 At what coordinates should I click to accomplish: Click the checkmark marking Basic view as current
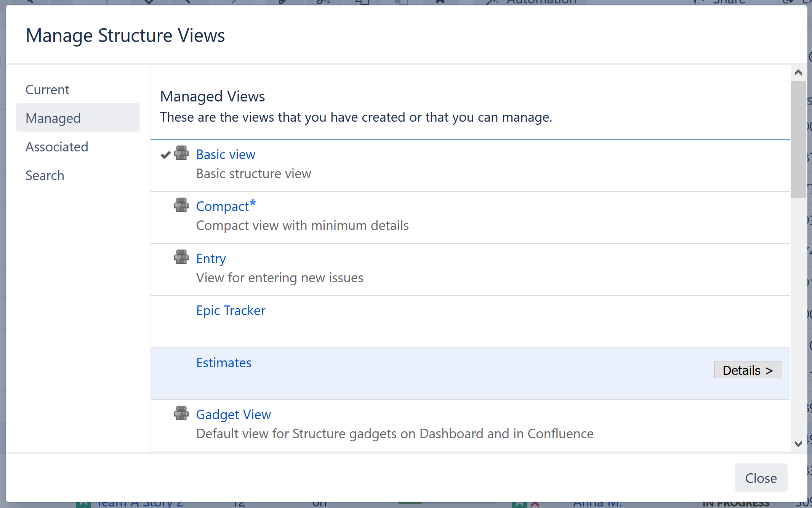(165, 154)
